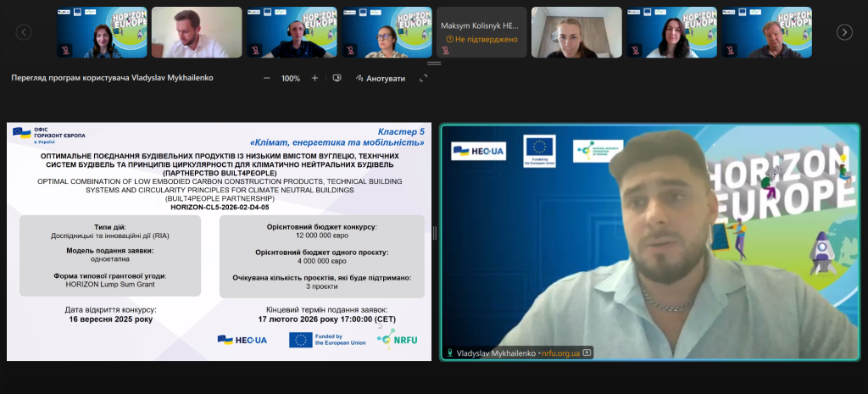The width and height of the screenshot is (868, 394).
Task: Zoom in the shared screen view
Action: click(x=314, y=78)
